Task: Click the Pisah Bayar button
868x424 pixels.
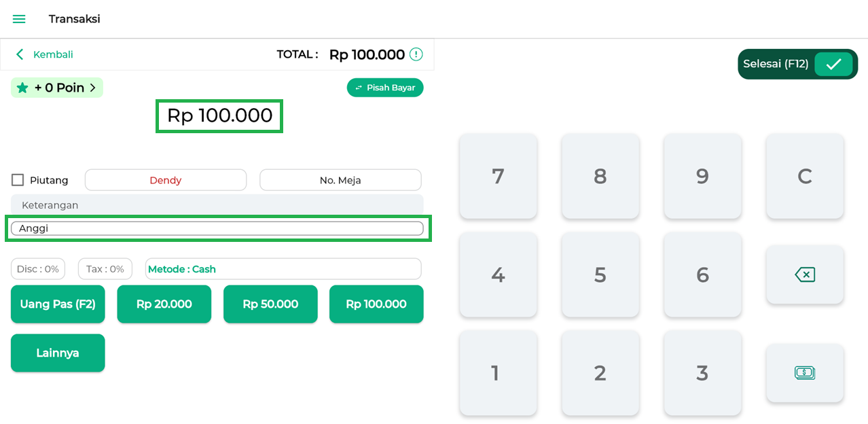Action: coord(385,88)
